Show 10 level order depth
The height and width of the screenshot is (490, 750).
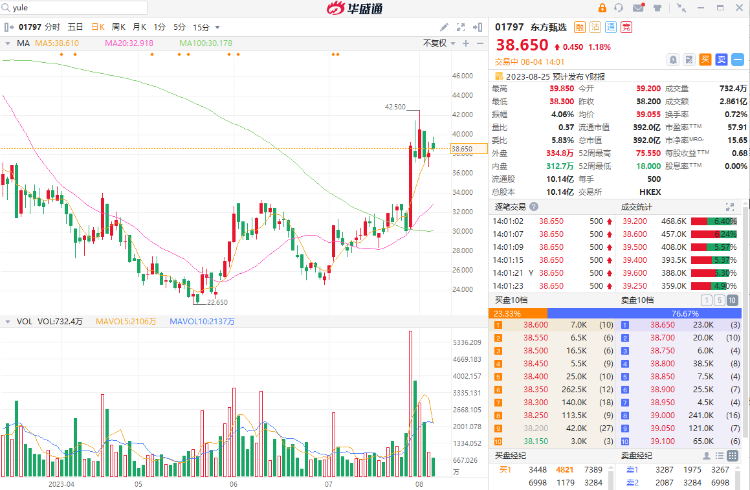(732, 300)
